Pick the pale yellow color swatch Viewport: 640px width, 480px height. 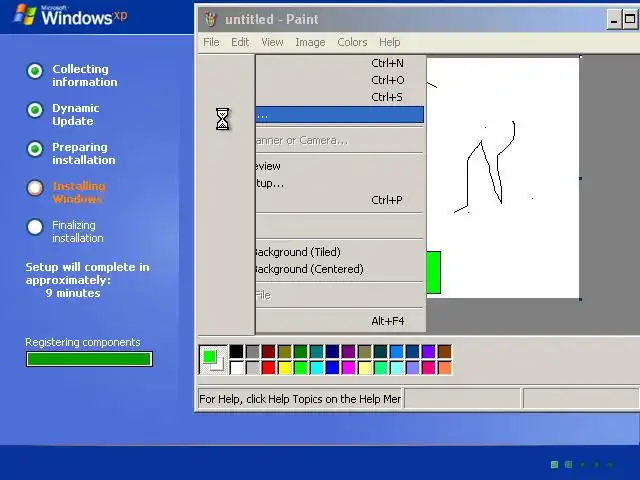point(364,368)
